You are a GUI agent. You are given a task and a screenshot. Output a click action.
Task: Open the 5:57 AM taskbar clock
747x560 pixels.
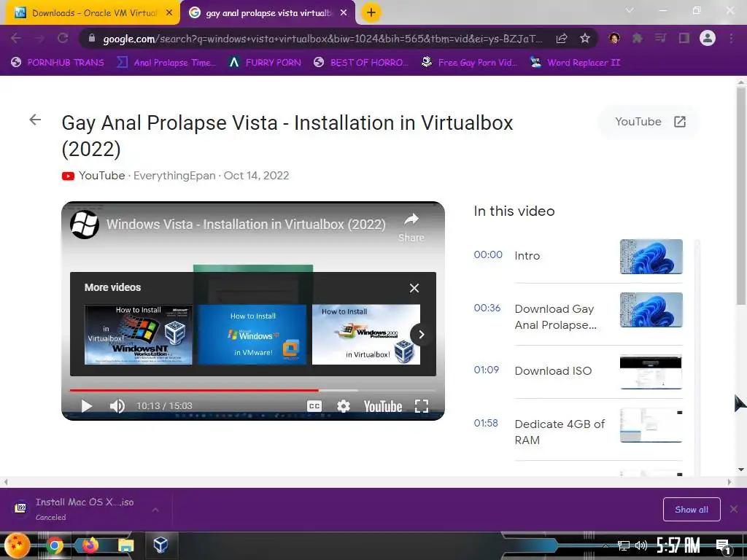click(678, 545)
